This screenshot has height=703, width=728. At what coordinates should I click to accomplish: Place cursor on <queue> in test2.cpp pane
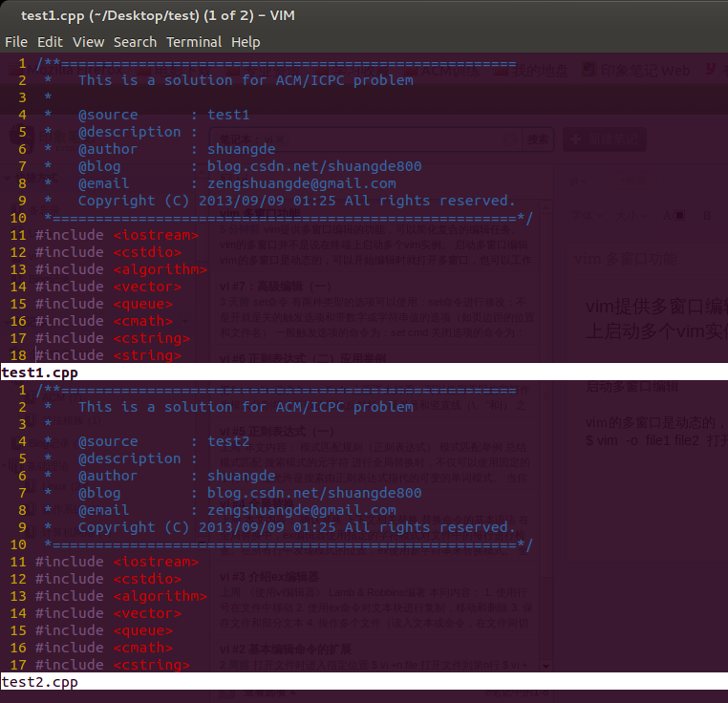[143, 630]
